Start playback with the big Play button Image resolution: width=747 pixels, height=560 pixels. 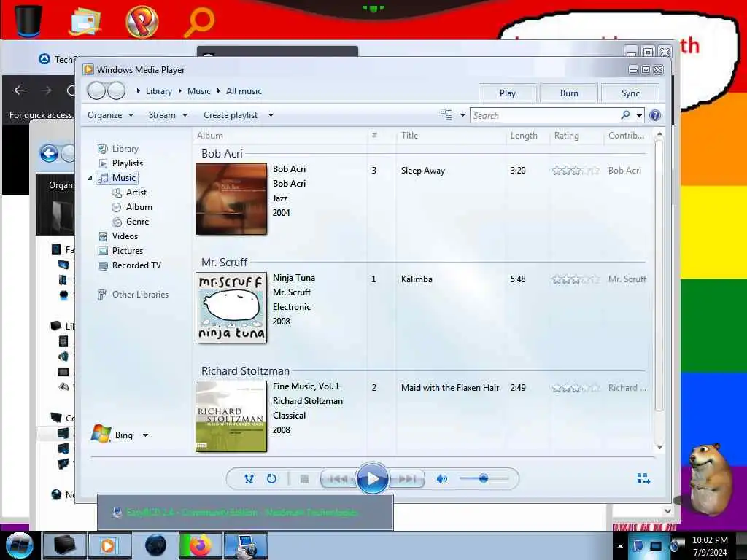click(x=373, y=478)
